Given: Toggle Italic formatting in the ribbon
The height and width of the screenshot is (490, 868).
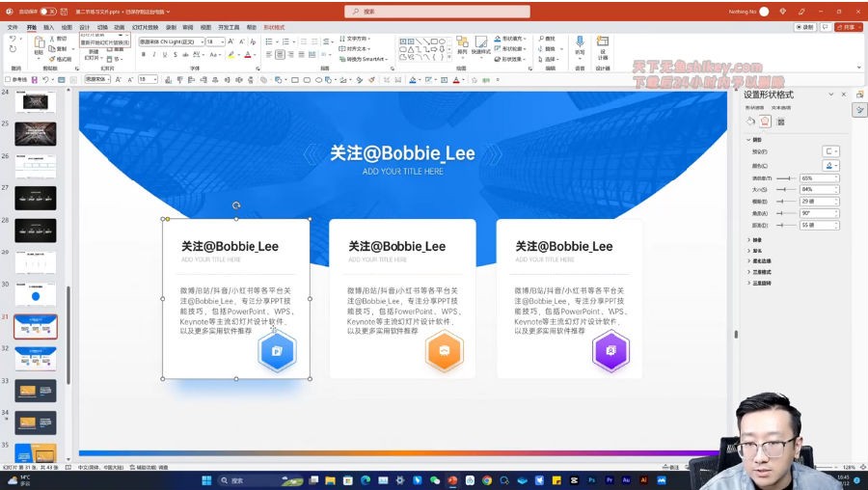Looking at the screenshot, I should [154, 54].
